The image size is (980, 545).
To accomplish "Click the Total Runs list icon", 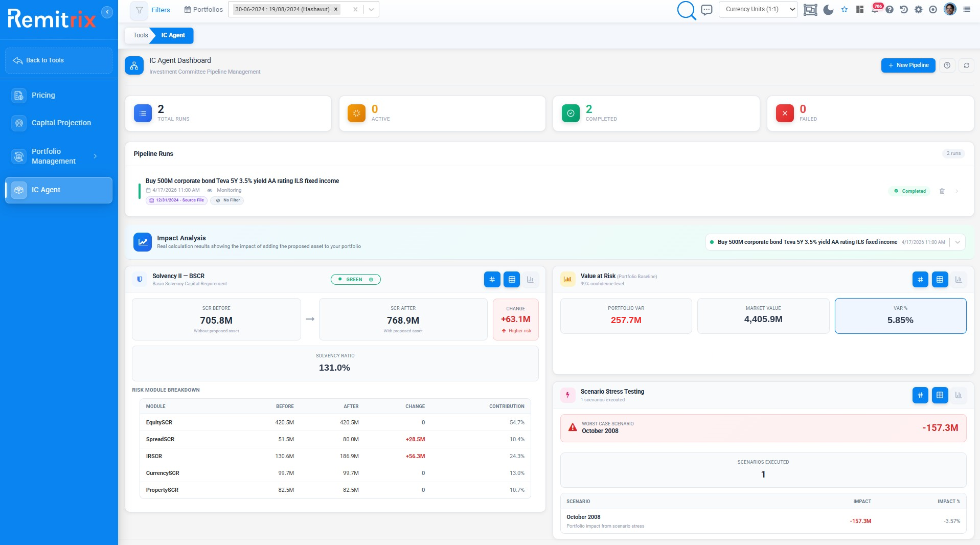I will [143, 113].
